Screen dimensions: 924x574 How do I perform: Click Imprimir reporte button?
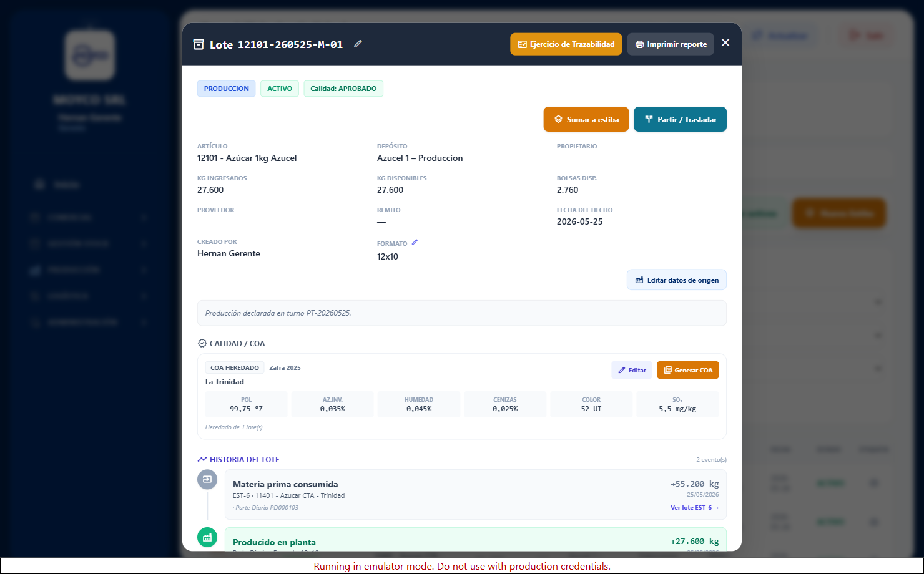click(671, 44)
